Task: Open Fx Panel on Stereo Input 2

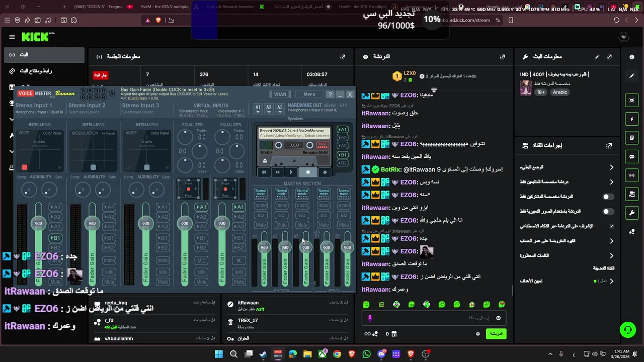Action: (x=108, y=133)
